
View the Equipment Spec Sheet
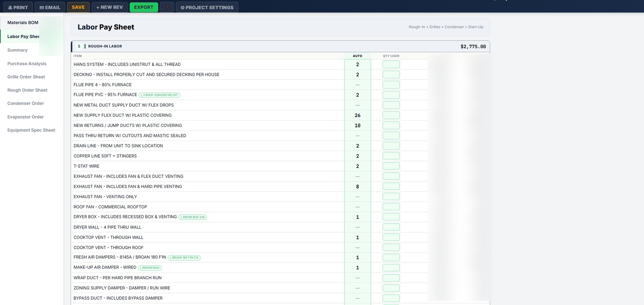pos(31,130)
